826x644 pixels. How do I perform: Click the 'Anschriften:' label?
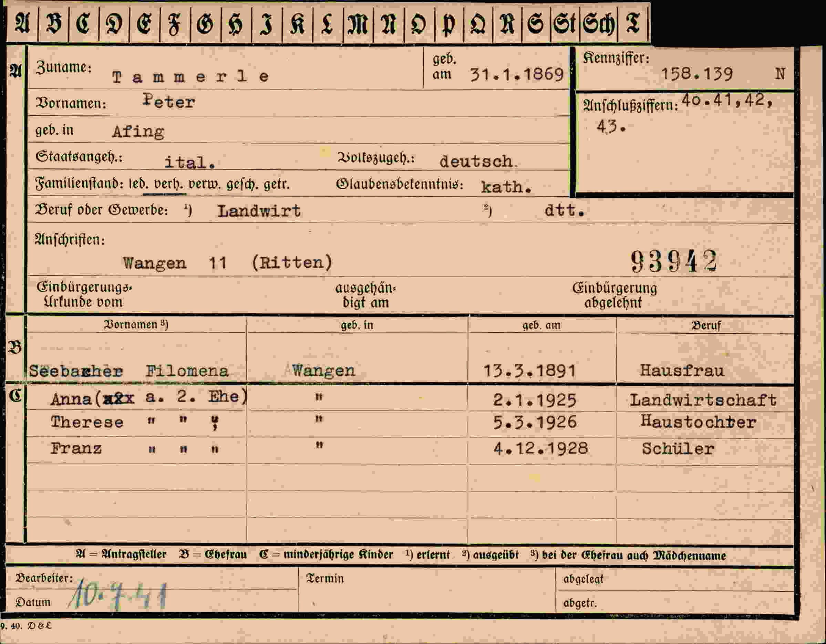click(70, 239)
